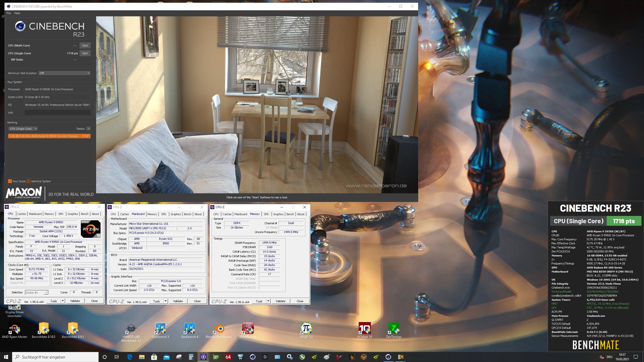644x362 pixels.
Task: Open ZenTimings desktop icon
Action: 394,330
